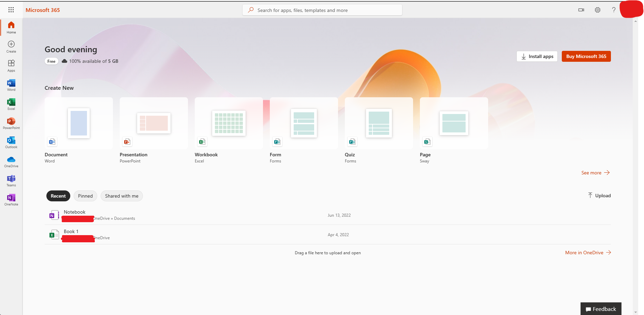Click Buy Microsoft 365 button
The width and height of the screenshot is (644, 315).
(586, 56)
